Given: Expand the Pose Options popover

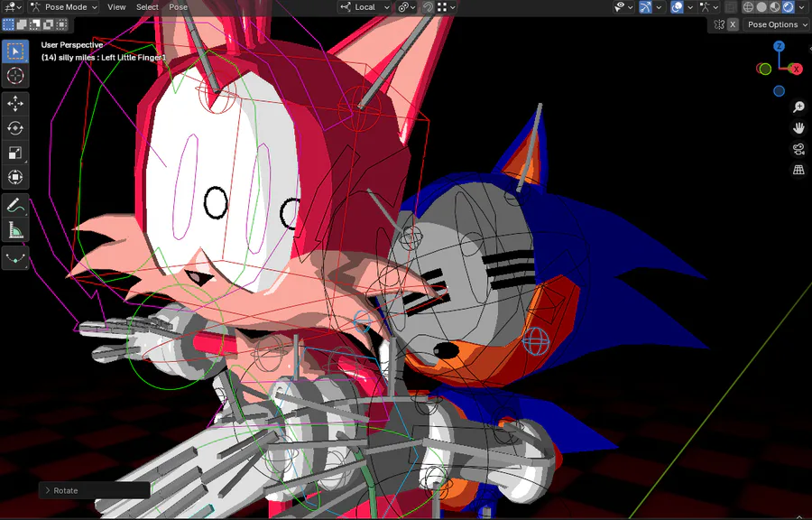Looking at the screenshot, I should point(776,24).
